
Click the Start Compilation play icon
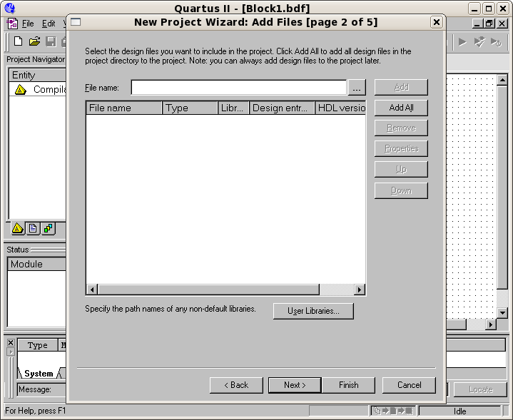462,41
